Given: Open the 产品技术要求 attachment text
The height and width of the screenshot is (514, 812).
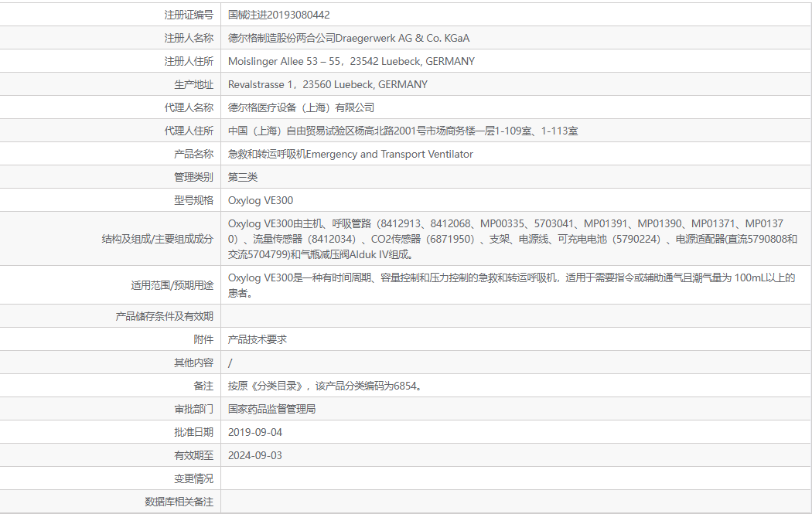Looking at the screenshot, I should pyautogui.click(x=258, y=339).
